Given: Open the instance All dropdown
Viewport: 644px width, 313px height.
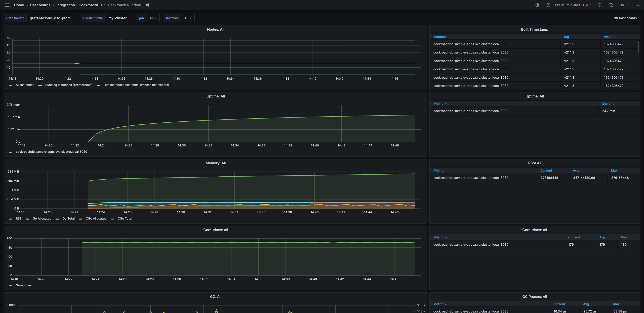Looking at the screenshot, I should click(x=188, y=18).
